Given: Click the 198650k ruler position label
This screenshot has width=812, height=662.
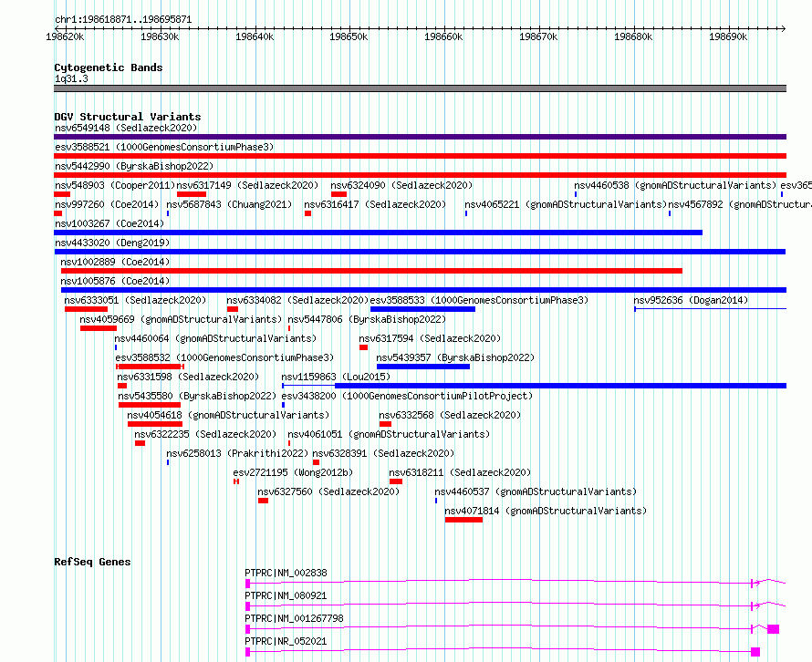Looking at the screenshot, I should [x=349, y=36].
